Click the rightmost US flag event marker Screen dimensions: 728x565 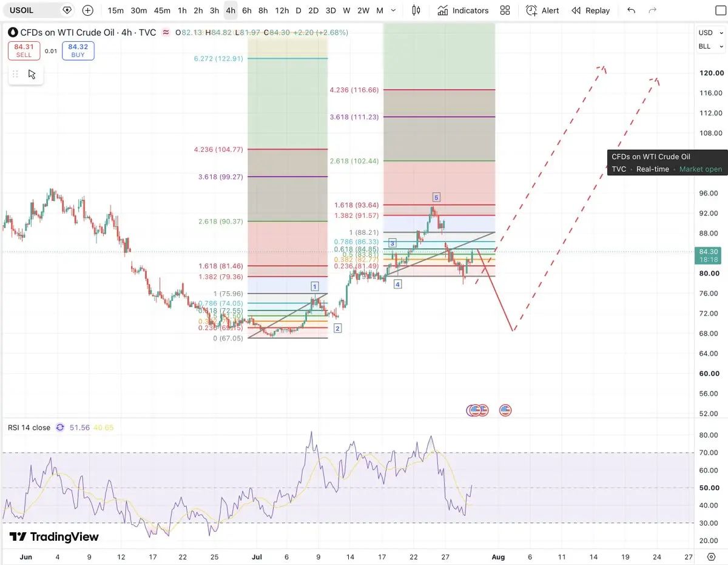(x=505, y=410)
